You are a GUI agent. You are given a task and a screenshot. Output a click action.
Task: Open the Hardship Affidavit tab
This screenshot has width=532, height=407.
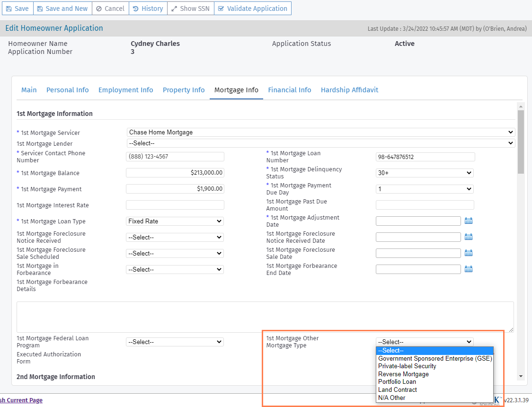click(349, 90)
